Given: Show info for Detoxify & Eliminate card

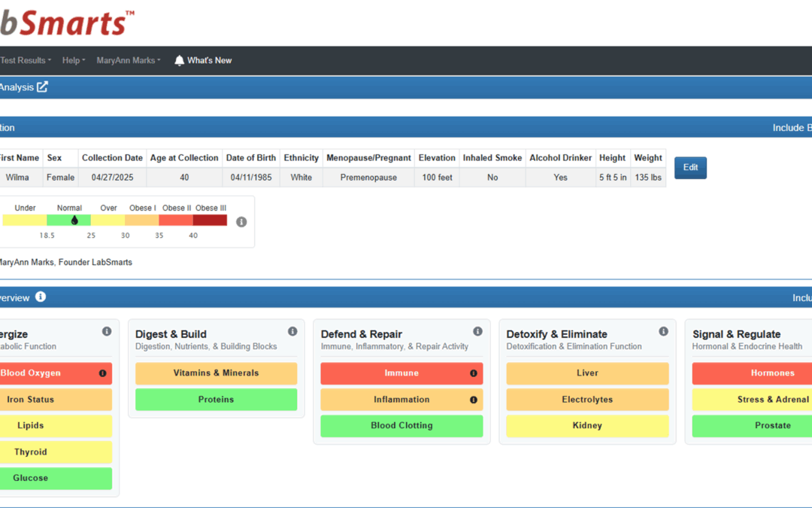Looking at the screenshot, I should [663, 331].
